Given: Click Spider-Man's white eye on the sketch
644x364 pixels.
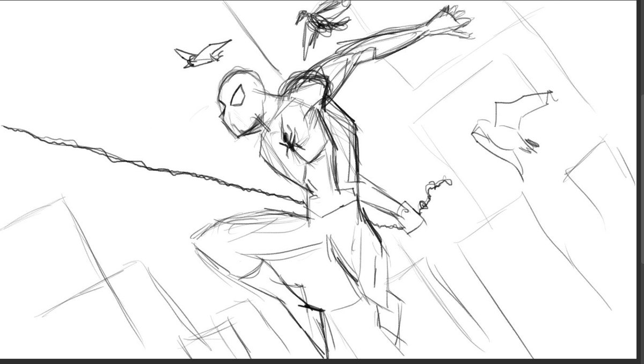Looking at the screenshot, I should tap(238, 97).
